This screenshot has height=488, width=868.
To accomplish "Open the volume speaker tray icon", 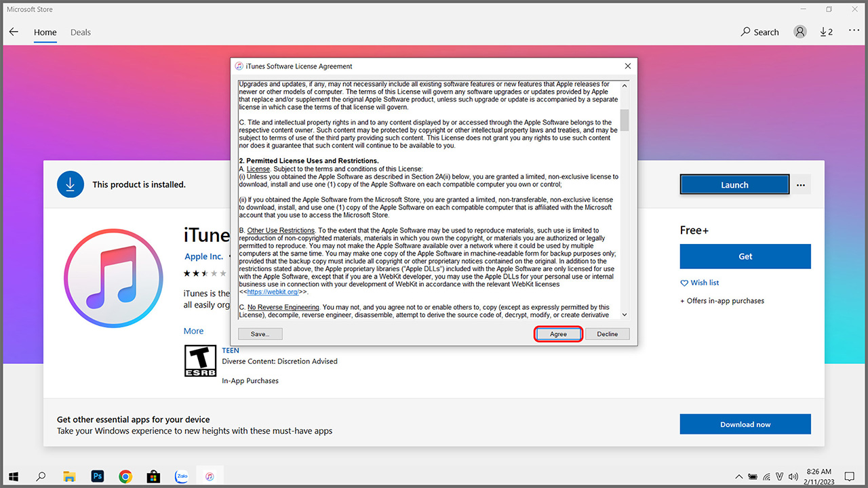I will [x=793, y=476].
